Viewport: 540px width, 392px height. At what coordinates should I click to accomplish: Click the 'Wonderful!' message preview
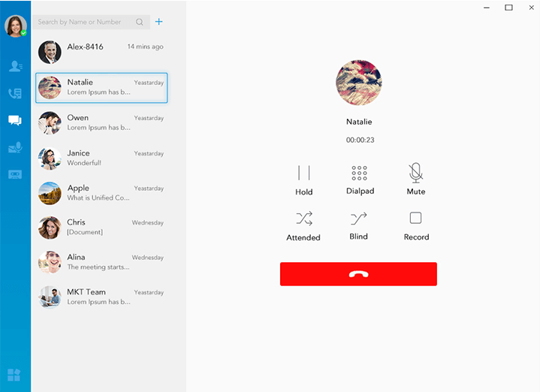coord(84,163)
